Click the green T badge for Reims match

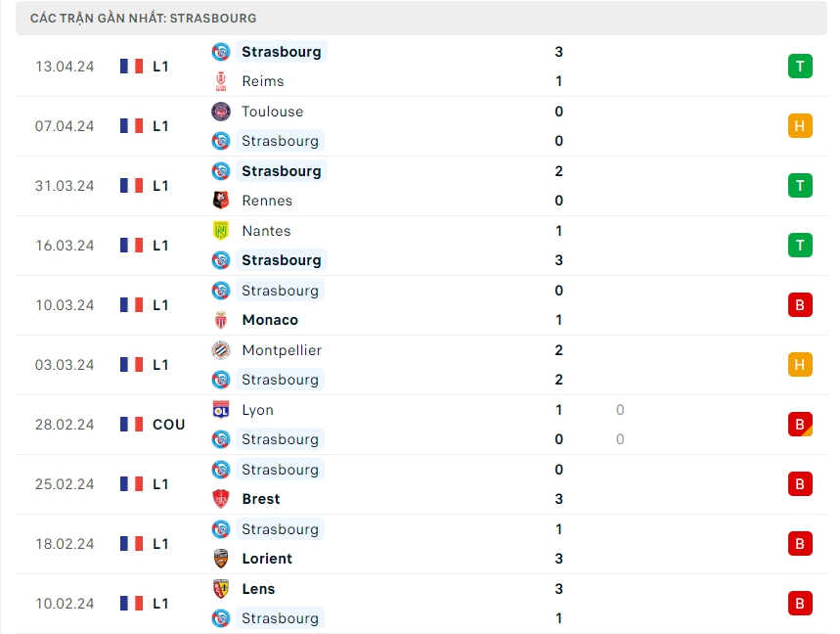coord(800,67)
